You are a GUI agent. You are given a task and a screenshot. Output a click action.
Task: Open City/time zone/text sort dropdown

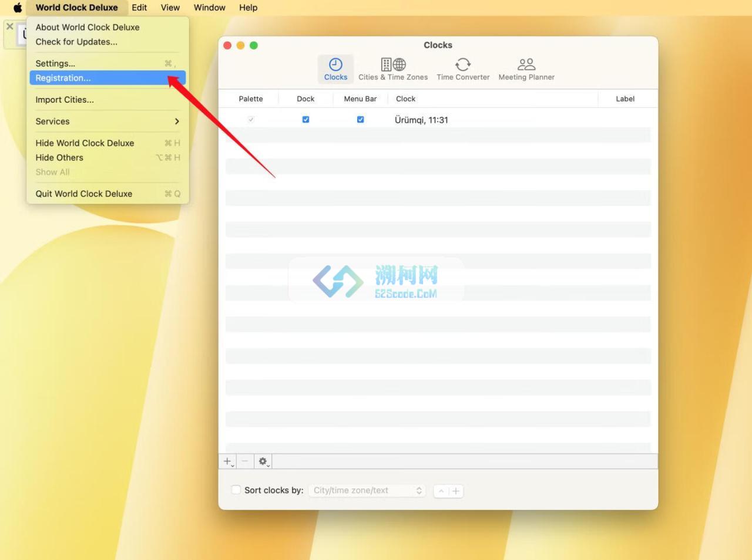367,491
